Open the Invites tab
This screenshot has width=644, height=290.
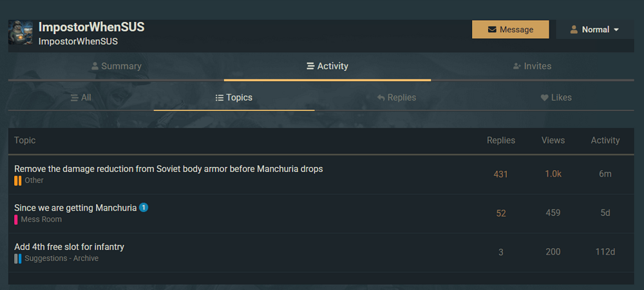pos(532,66)
